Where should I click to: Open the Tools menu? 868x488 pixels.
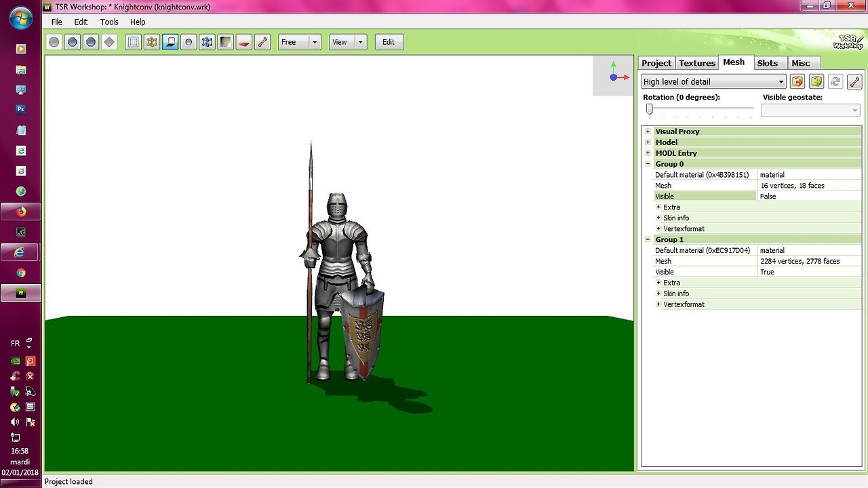(x=109, y=22)
